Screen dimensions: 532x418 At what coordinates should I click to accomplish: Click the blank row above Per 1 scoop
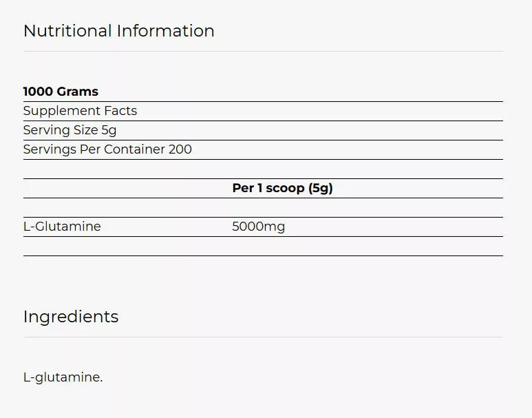[263, 169]
